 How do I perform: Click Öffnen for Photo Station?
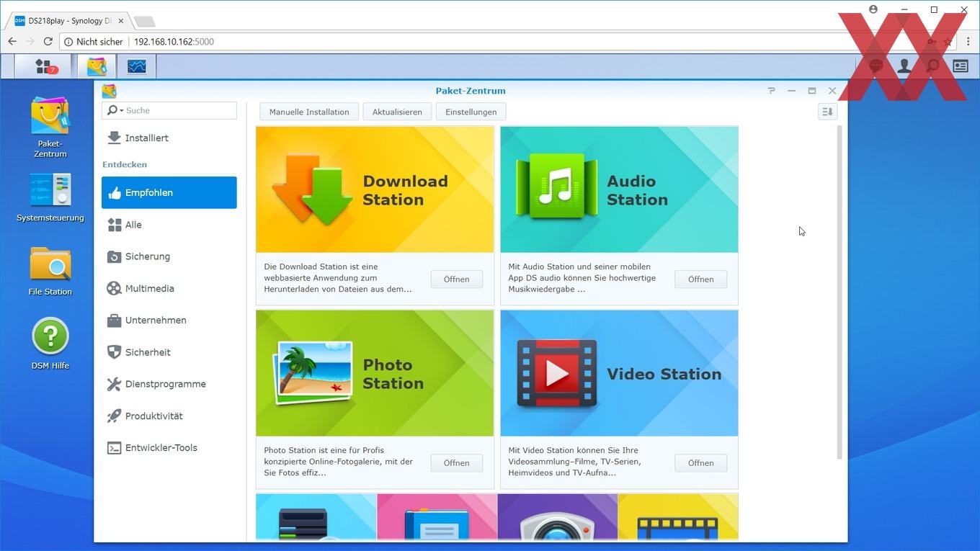tap(456, 463)
